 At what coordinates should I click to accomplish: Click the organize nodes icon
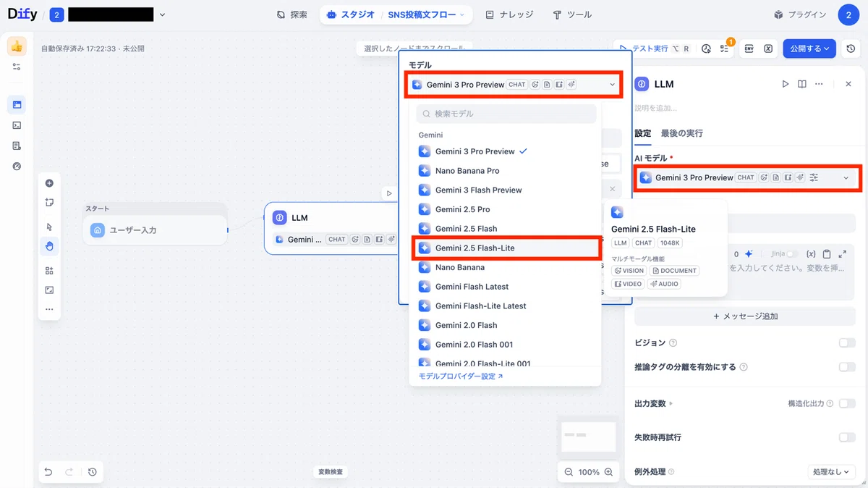point(49,271)
